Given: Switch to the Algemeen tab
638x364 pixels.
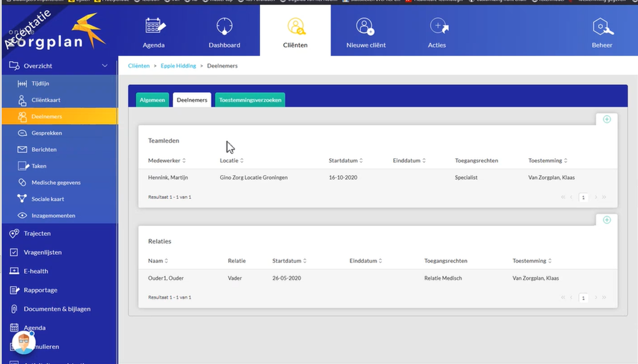Looking at the screenshot, I should click(152, 100).
